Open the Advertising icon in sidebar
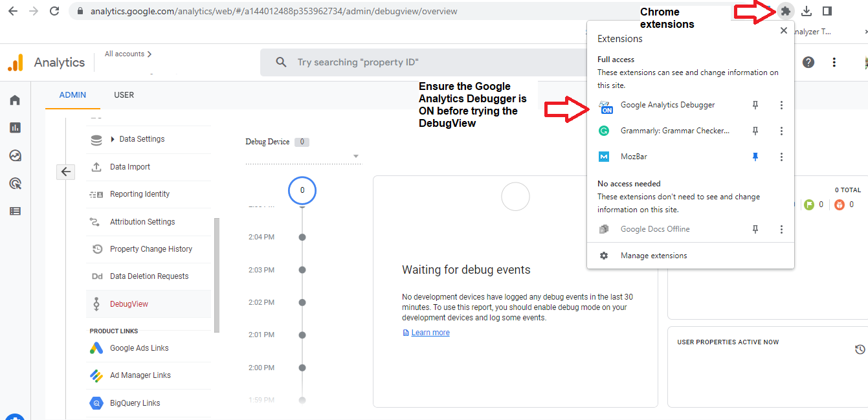The width and height of the screenshot is (868, 420). click(x=15, y=184)
